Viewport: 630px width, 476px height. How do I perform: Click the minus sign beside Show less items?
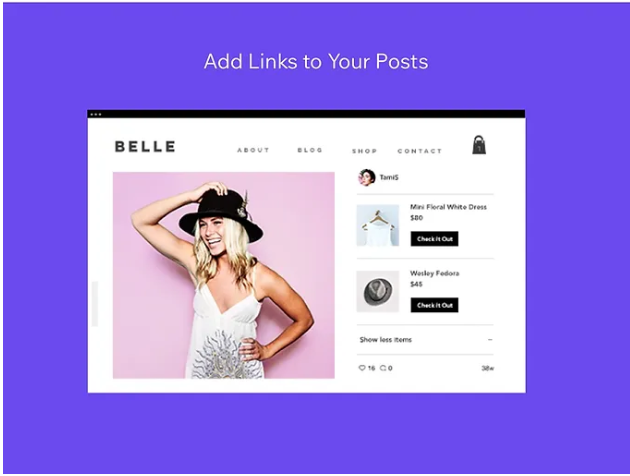pos(490,339)
